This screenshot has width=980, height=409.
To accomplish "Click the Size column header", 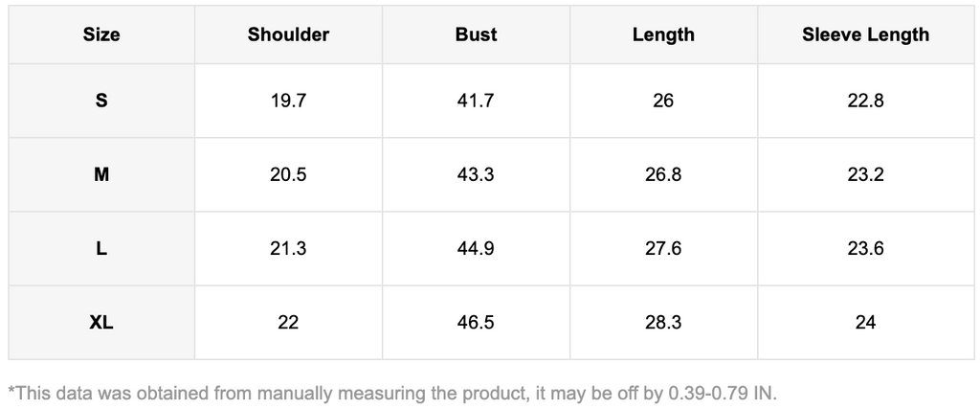I will click(x=101, y=34).
